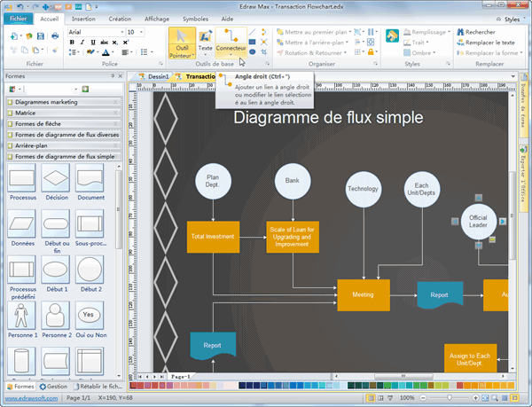Expand Rotation & Retourner dropdown

345,53
